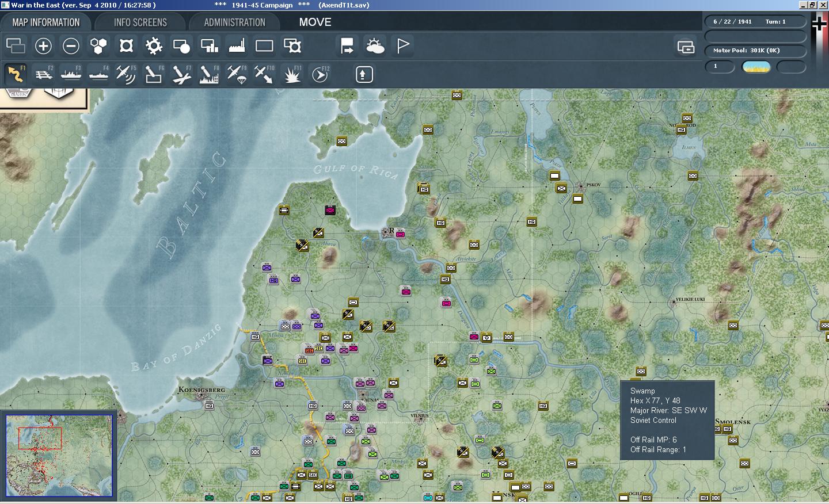This screenshot has width=829, height=504.
Task: Select the F11 explosion mode icon
Action: 292,74
